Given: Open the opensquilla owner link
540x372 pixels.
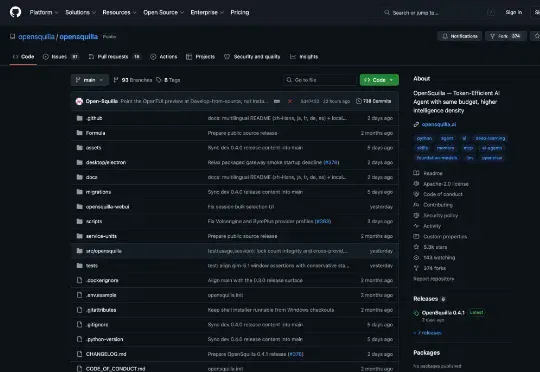Looking at the screenshot, I should pos(36,37).
